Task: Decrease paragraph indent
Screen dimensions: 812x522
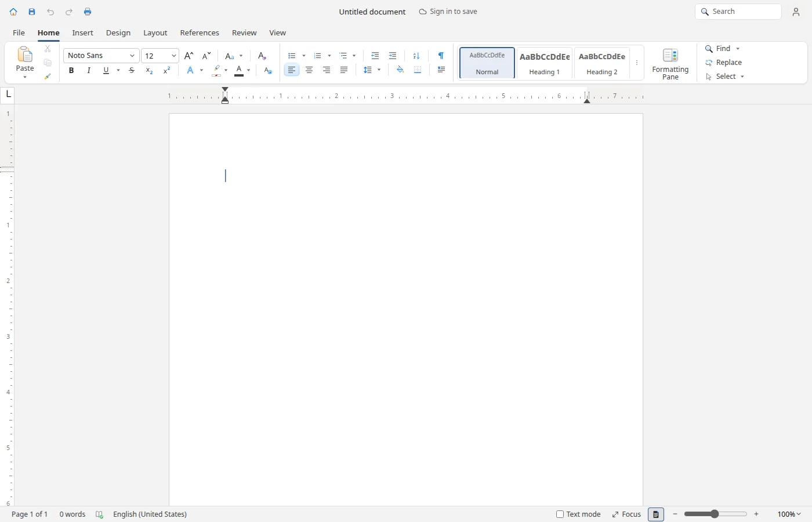Action: [x=375, y=56]
